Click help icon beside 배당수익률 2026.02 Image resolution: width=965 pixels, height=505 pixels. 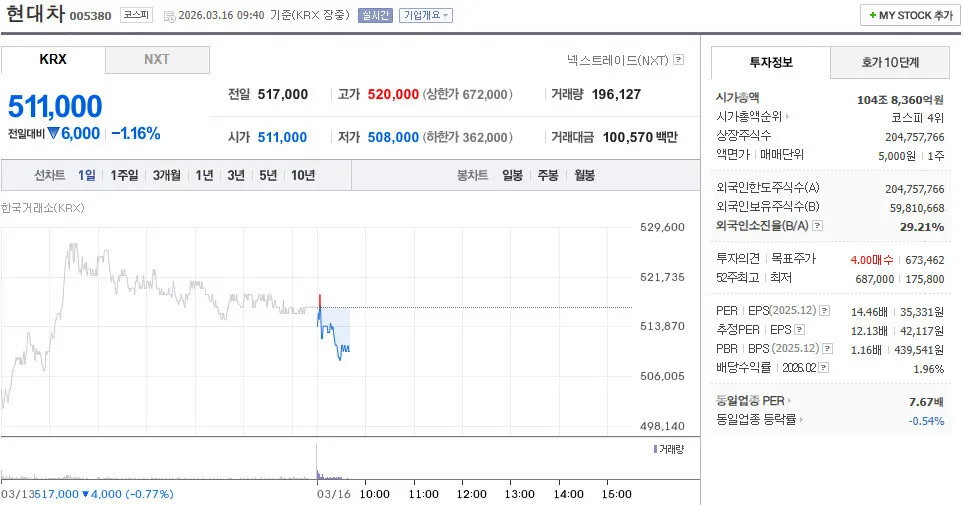point(823,368)
